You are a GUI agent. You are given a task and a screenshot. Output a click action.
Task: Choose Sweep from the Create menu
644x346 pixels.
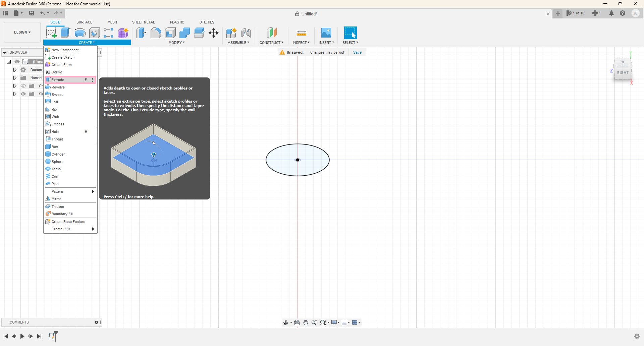tap(70, 95)
